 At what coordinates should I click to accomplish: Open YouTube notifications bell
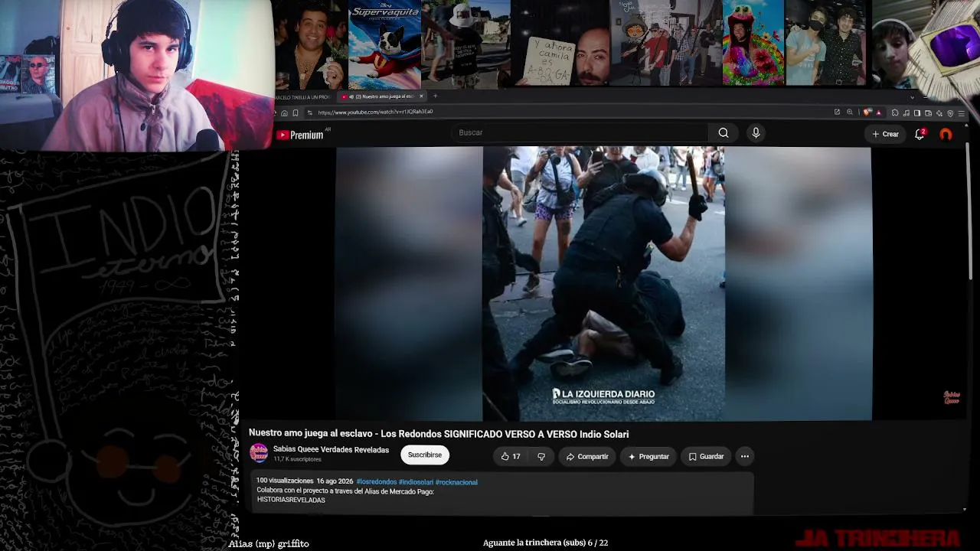pyautogui.click(x=920, y=134)
